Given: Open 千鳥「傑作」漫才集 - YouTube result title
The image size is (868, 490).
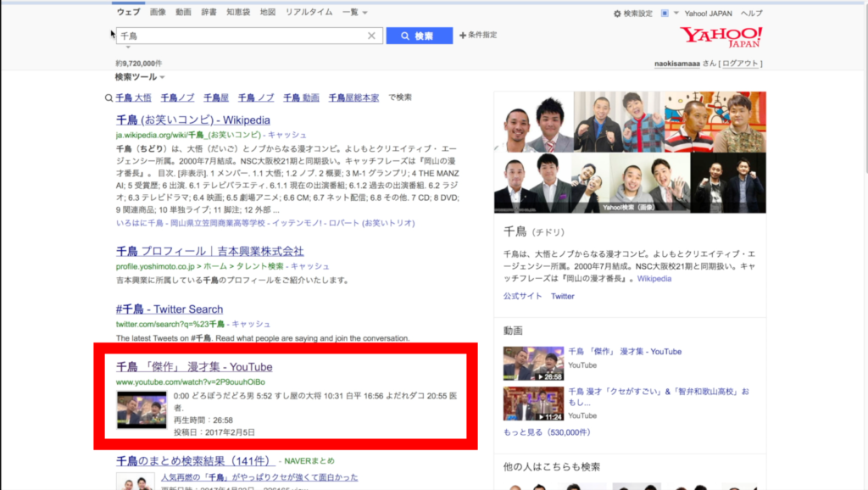Looking at the screenshot, I should click(194, 366).
